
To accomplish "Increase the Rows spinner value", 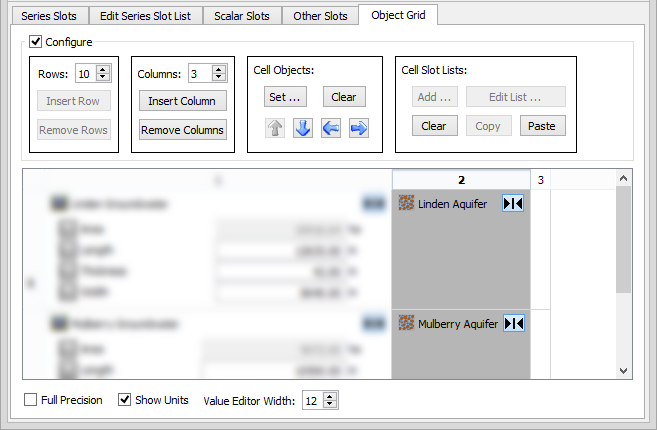I will [104, 69].
